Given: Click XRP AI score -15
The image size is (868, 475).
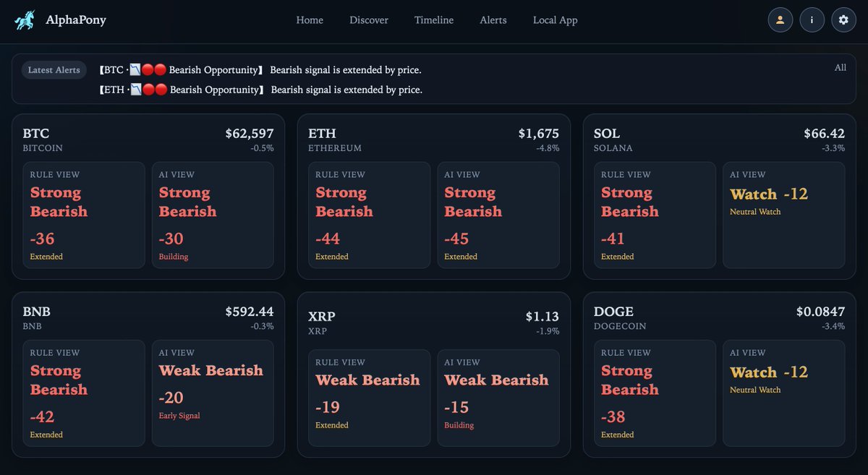Looking at the screenshot, I should point(456,407).
